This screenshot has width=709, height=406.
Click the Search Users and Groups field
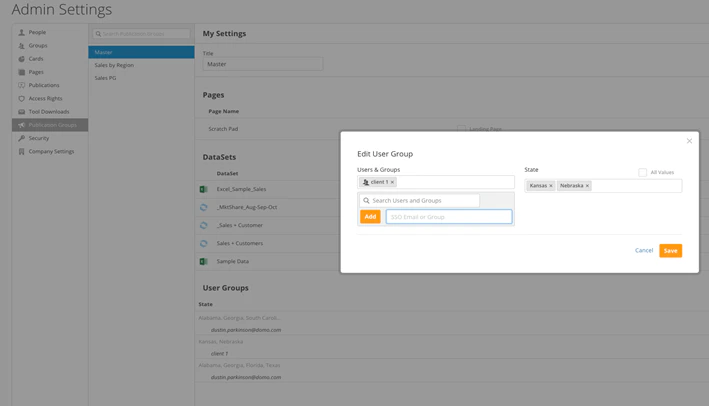coord(420,200)
